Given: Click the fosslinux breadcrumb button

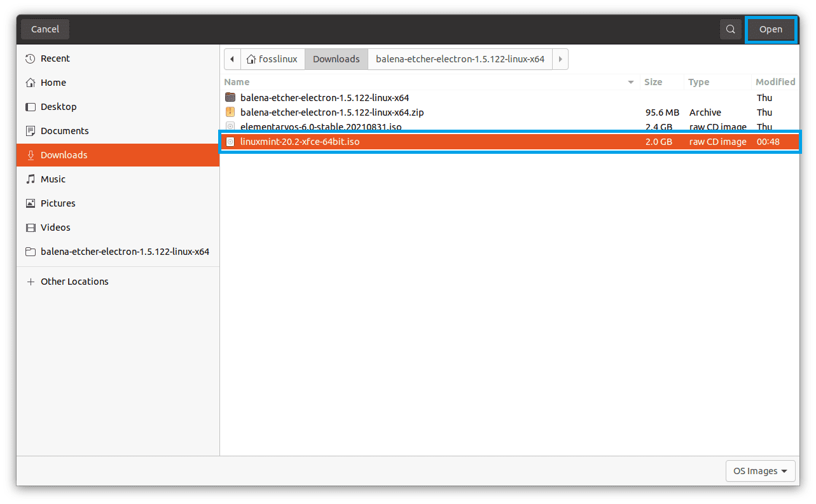Looking at the screenshot, I should [273, 59].
